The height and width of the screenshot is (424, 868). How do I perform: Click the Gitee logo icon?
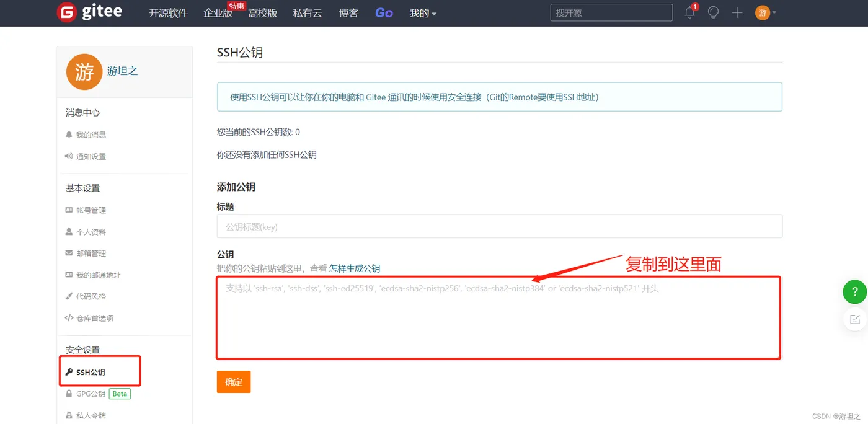(66, 12)
